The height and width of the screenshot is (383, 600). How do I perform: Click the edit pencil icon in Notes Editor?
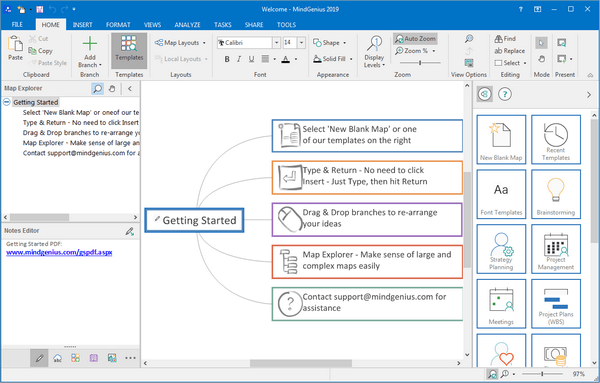130,231
